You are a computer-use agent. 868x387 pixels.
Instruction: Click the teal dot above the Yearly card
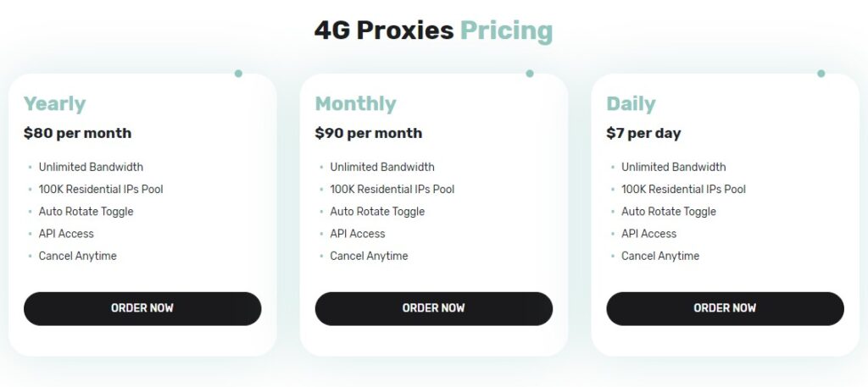click(x=238, y=74)
